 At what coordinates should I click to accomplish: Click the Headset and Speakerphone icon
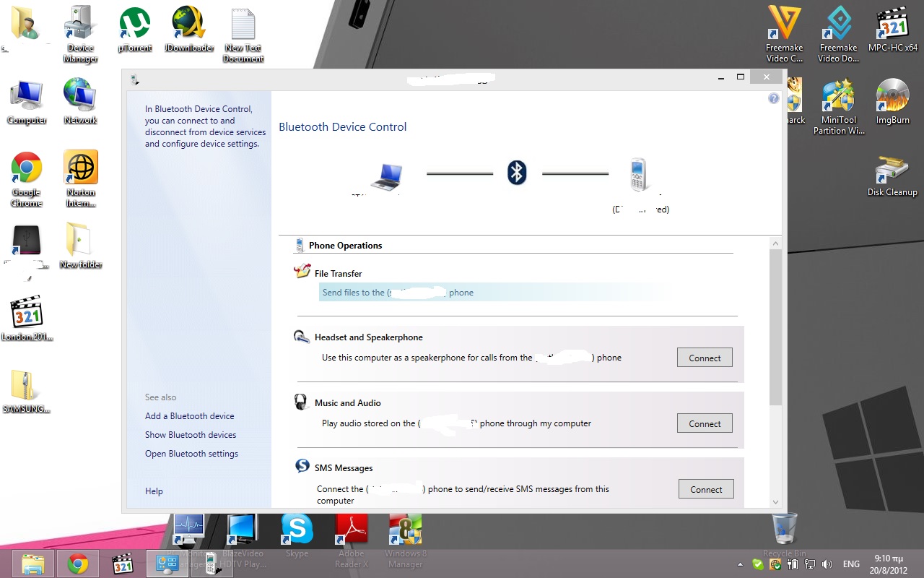302,336
